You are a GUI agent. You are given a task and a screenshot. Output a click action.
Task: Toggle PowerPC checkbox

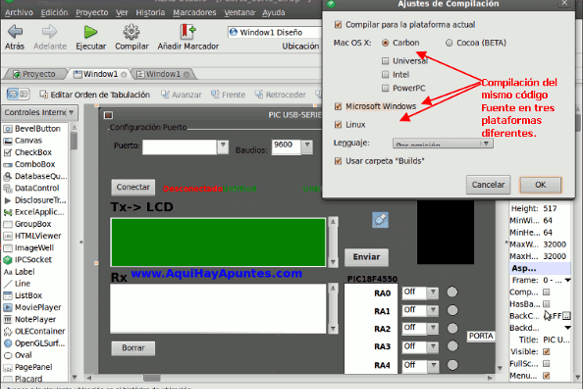pos(386,88)
